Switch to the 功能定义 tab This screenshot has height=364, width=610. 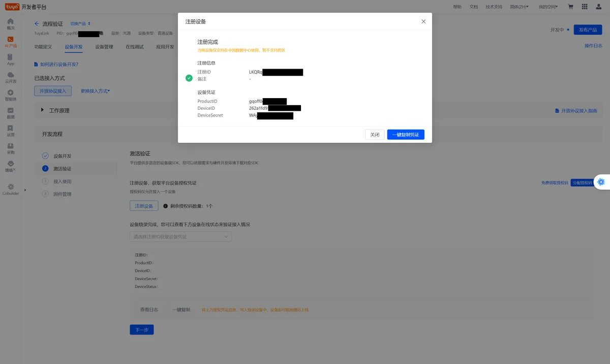click(43, 47)
